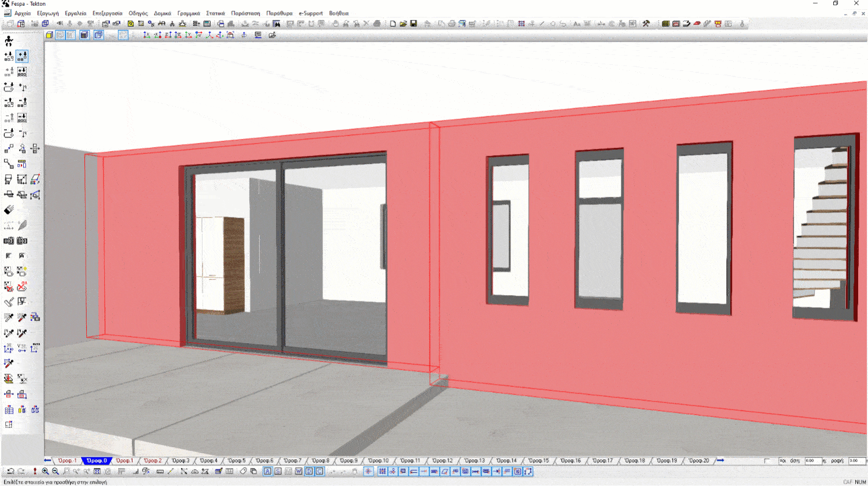Click the red roof icon in toolbar
The width and height of the screenshot is (868, 486).
point(697,24)
